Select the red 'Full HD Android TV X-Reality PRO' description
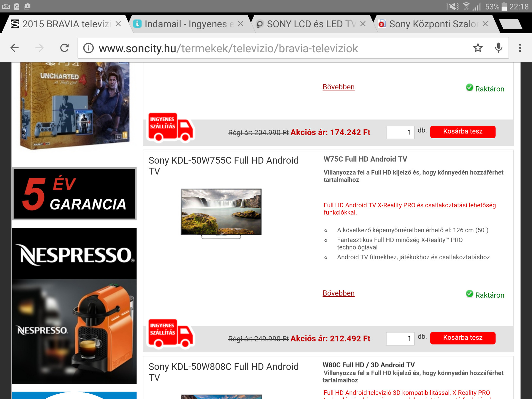 (x=409, y=209)
